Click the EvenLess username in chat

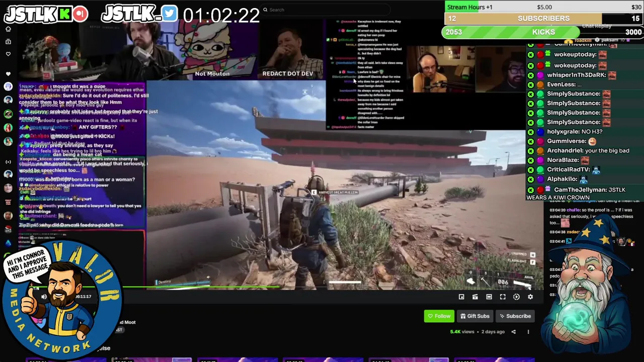[x=560, y=84]
